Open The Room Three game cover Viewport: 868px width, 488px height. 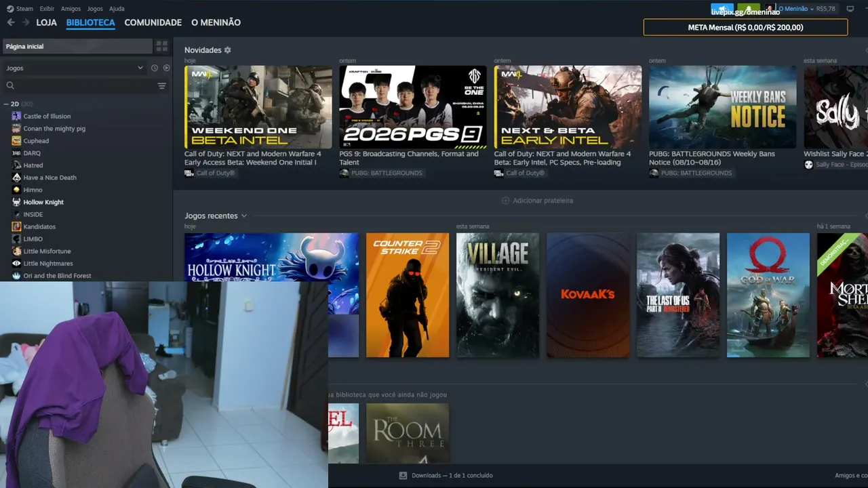tap(408, 433)
